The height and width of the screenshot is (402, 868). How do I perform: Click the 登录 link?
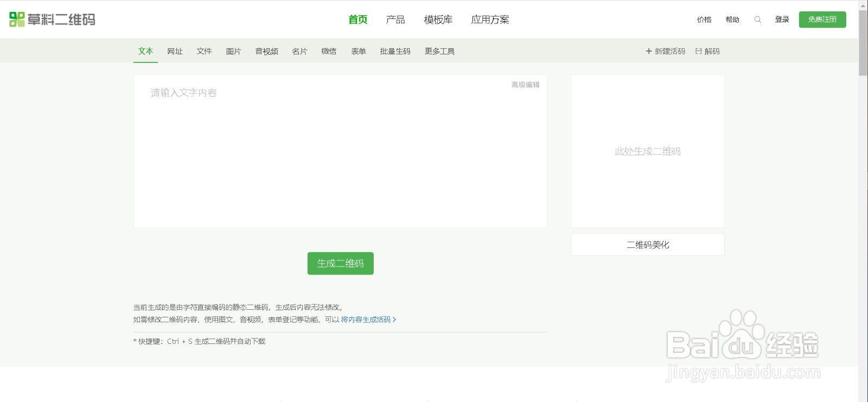point(782,20)
